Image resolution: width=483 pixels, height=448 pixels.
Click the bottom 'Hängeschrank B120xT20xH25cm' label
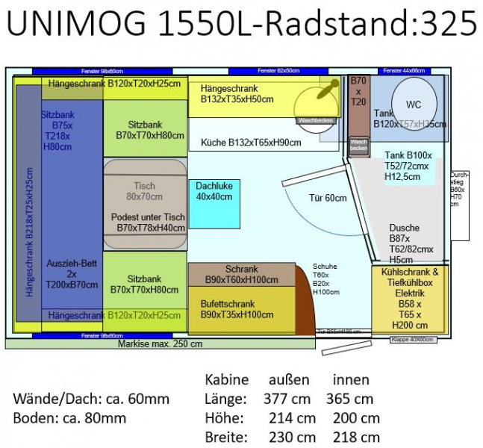pos(114,316)
